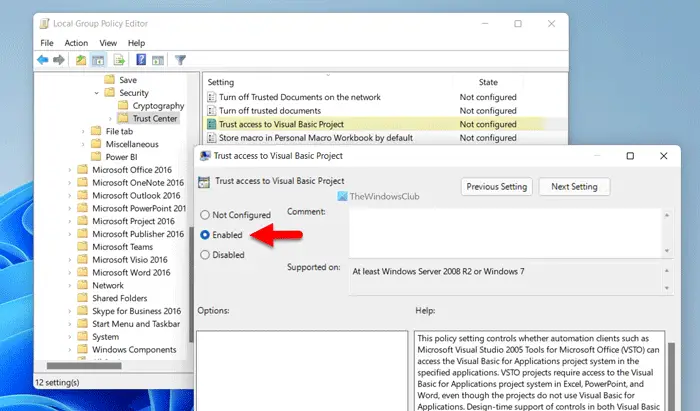
Task: Select the Not Configured radio button
Action: (205, 215)
